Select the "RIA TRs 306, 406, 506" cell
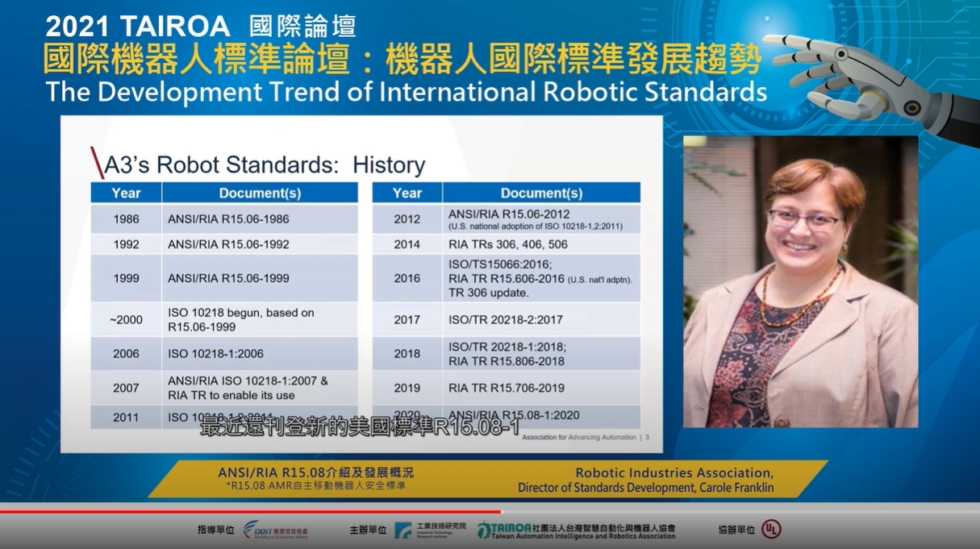 541,244
